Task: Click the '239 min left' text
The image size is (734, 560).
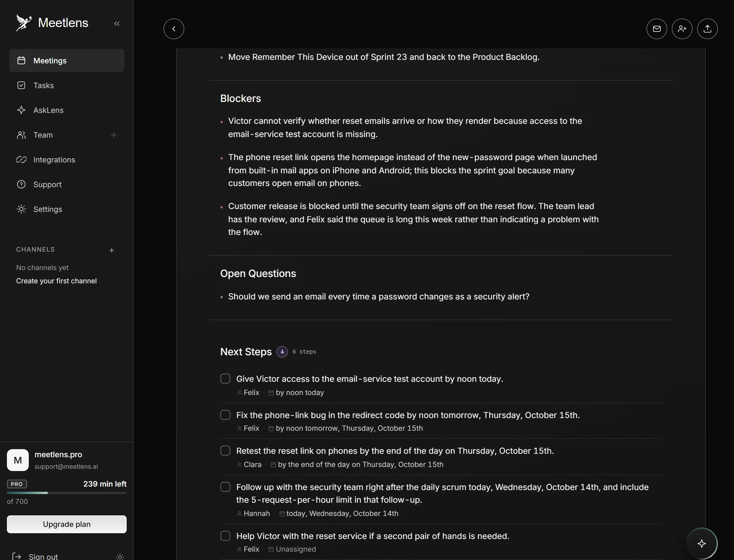Action: [x=105, y=484]
